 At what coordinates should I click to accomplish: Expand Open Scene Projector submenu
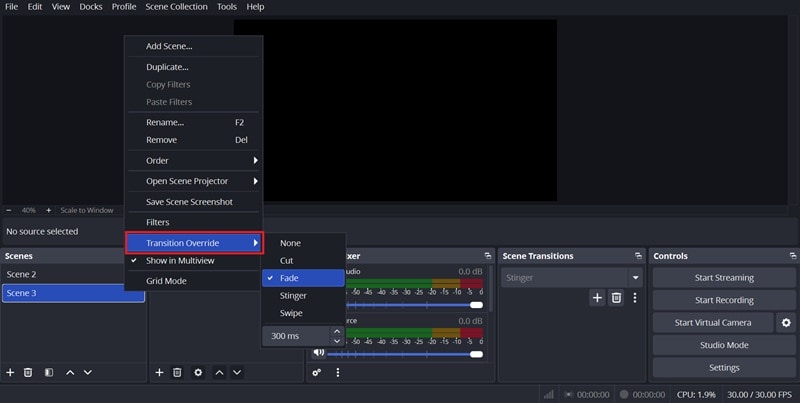(193, 181)
